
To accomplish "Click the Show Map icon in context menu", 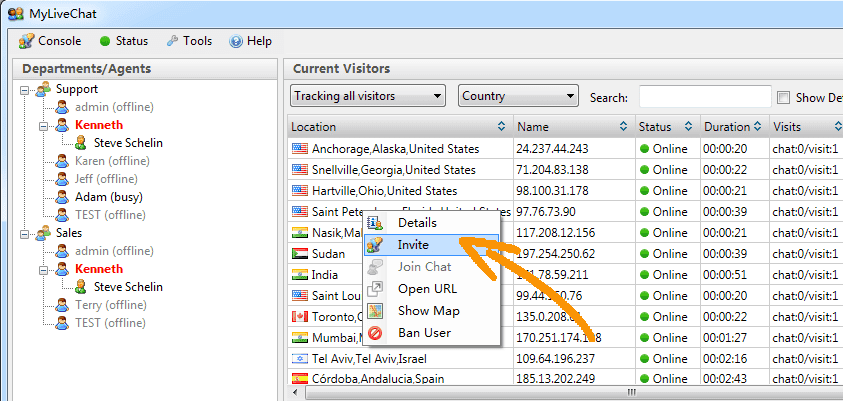I will 375,311.
